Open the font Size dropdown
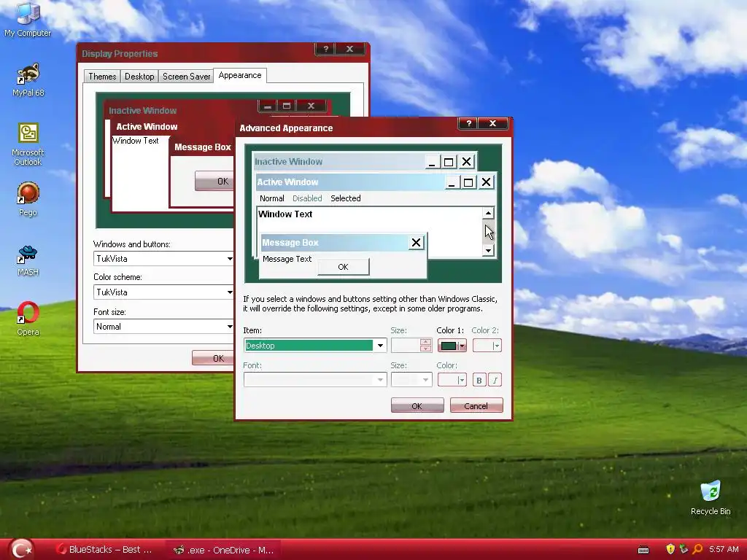The width and height of the screenshot is (747, 560). pyautogui.click(x=411, y=380)
